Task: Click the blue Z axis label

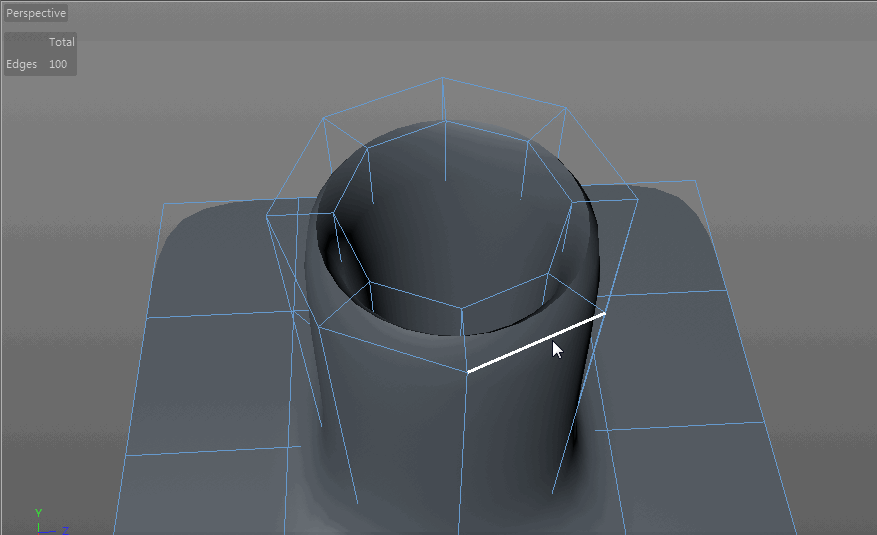Action: click(65, 530)
